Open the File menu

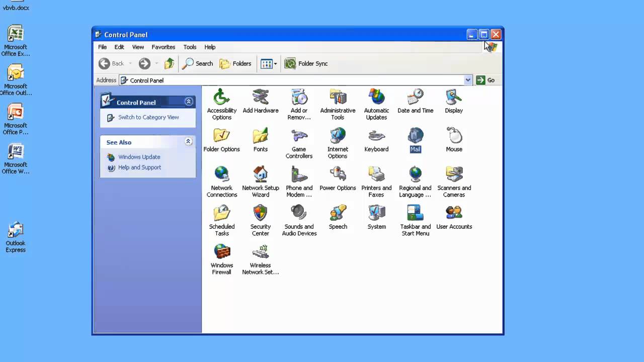[x=102, y=47]
